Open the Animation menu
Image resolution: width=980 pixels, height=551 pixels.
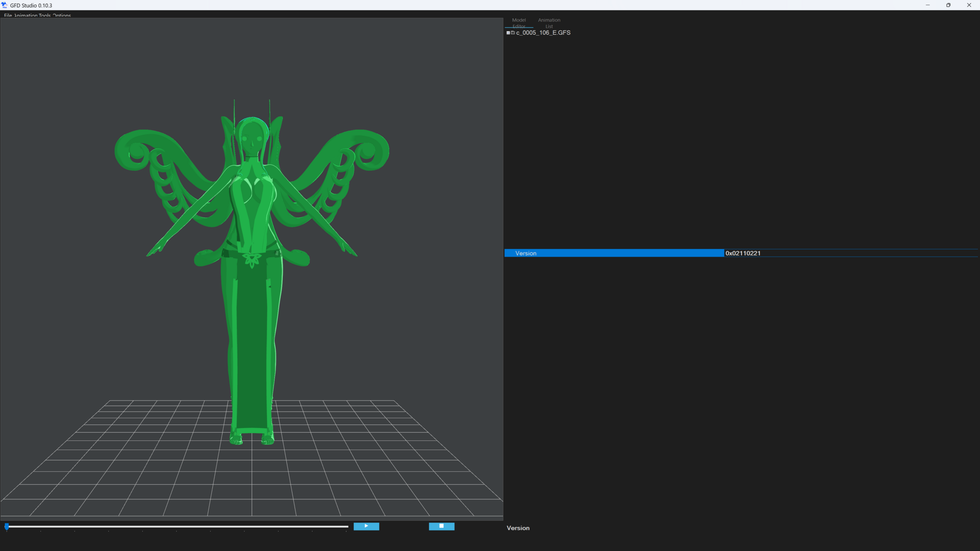point(26,15)
